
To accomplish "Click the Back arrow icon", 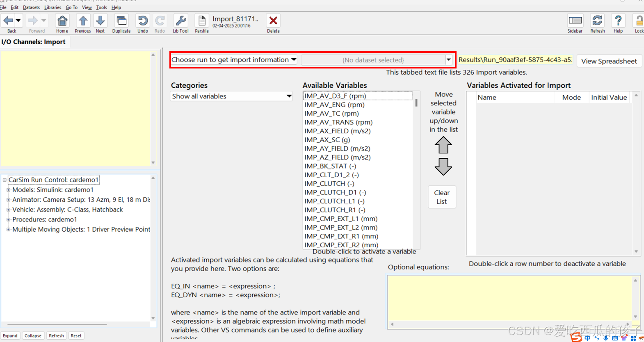I will tap(8, 20).
